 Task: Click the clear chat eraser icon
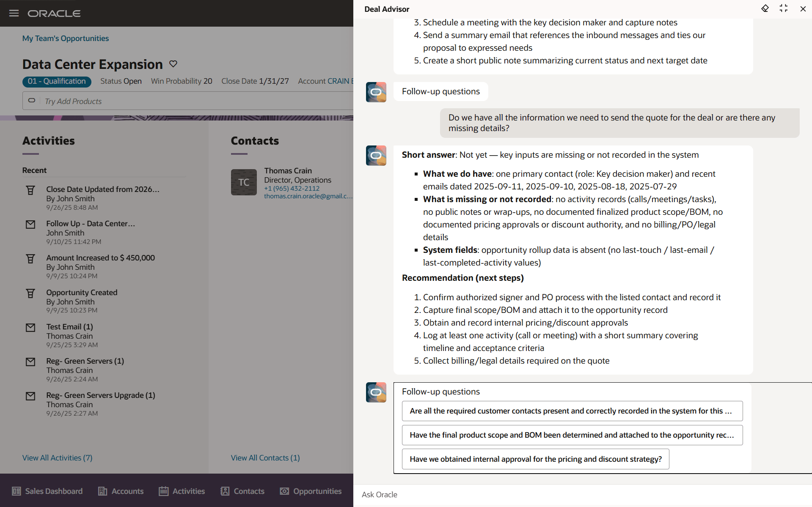(765, 9)
